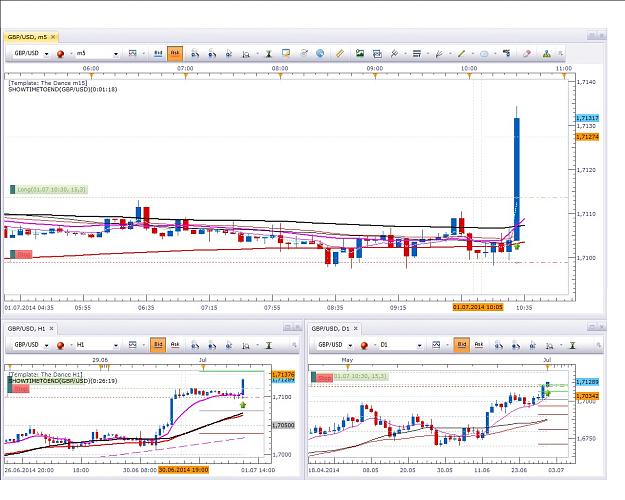Select the fan lines drawing tool
The width and height of the screenshot is (625, 500).
click(439, 53)
